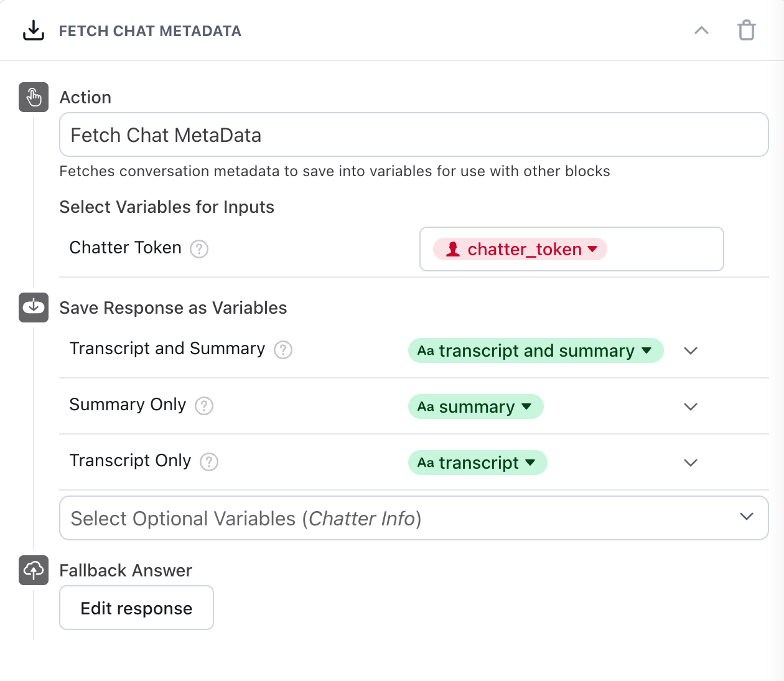Collapse the FETCH CHAT METADATA block
The width and height of the screenshot is (784, 681).
point(701,30)
